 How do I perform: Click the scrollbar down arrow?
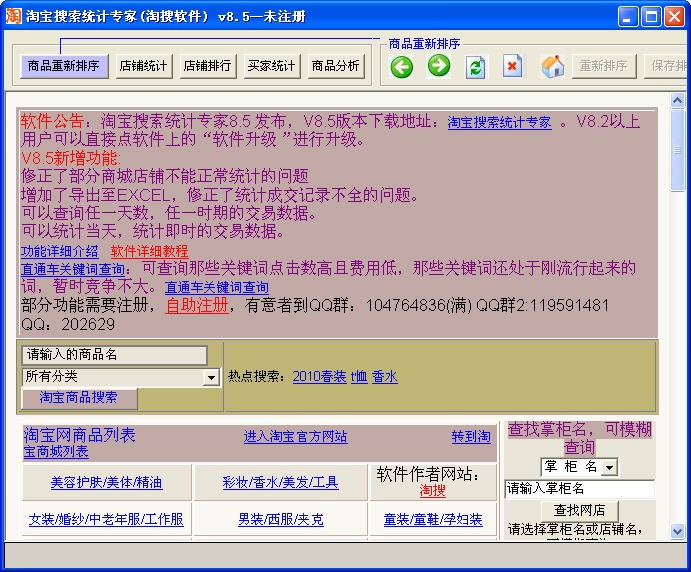tap(677, 531)
